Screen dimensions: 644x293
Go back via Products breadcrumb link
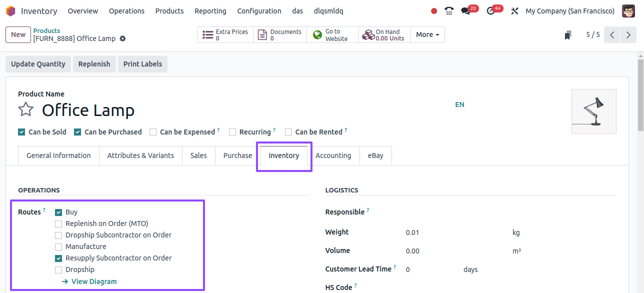46,30
